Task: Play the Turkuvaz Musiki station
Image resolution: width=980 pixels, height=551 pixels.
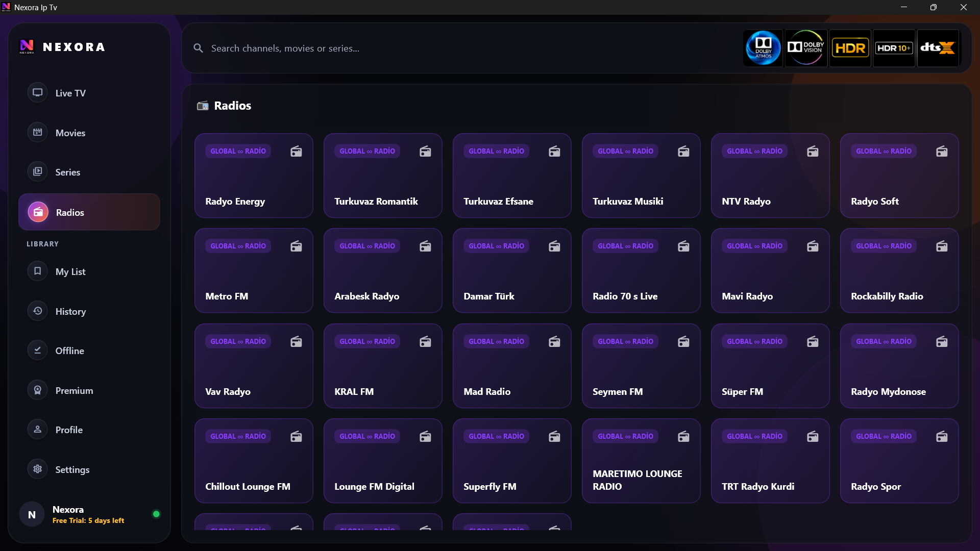Action: pos(641,176)
